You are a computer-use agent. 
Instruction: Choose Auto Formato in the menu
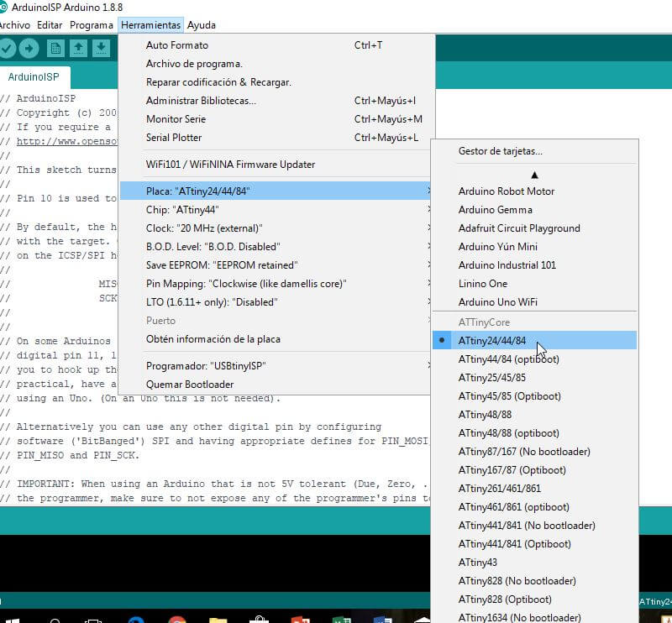point(275,45)
